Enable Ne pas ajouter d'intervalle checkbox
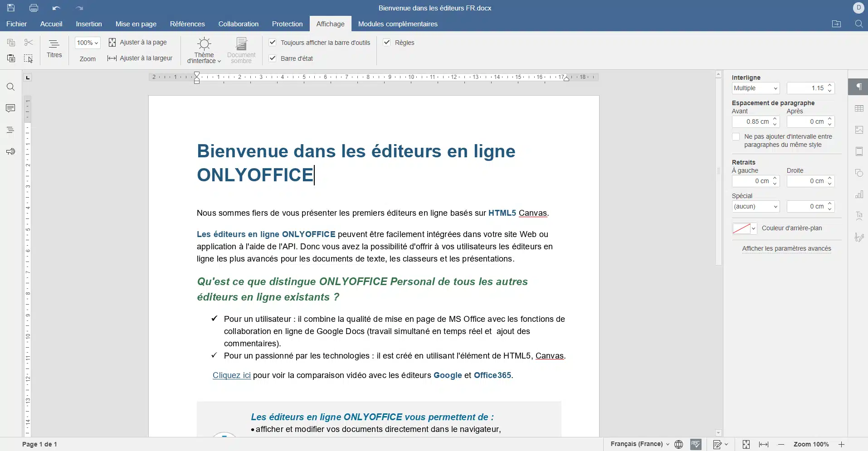The image size is (868, 451). [x=736, y=136]
